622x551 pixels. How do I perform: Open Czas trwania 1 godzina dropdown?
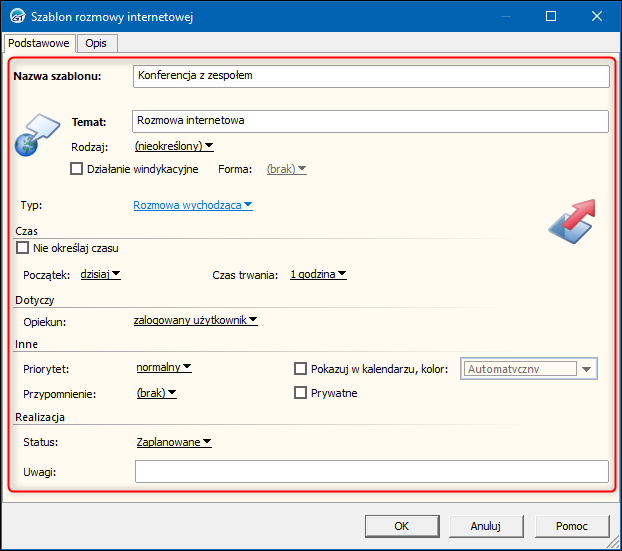[x=318, y=274]
